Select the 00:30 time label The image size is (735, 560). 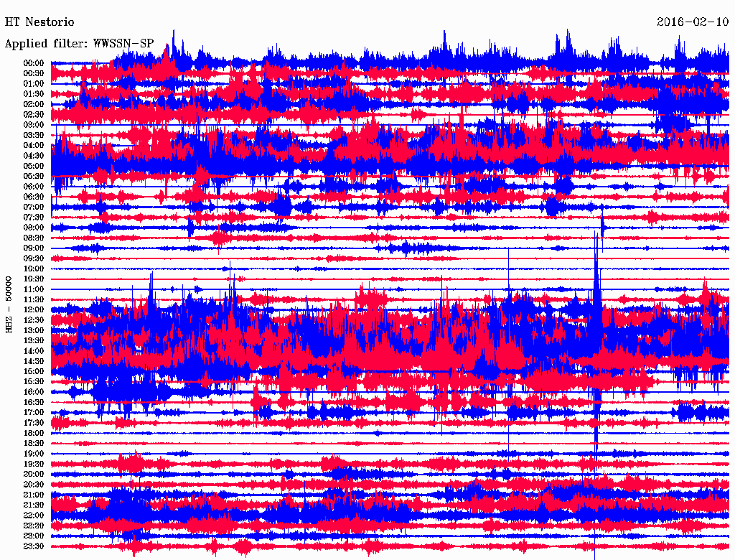tap(34, 73)
